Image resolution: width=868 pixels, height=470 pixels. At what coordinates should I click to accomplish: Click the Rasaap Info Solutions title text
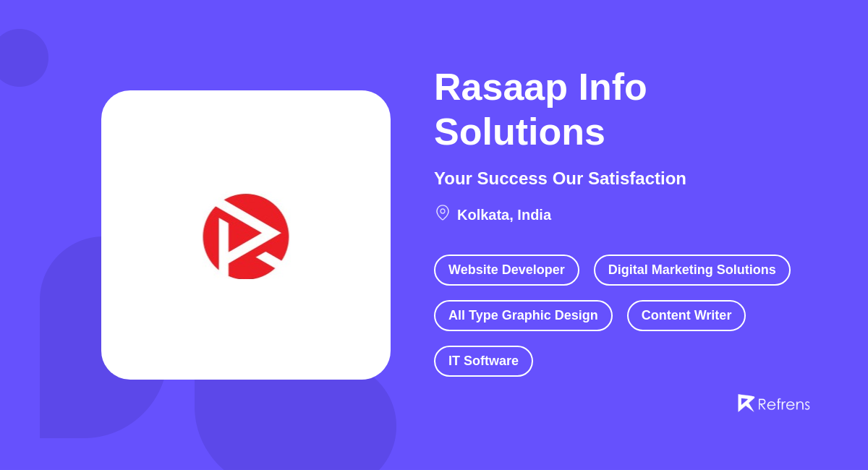tap(540, 109)
